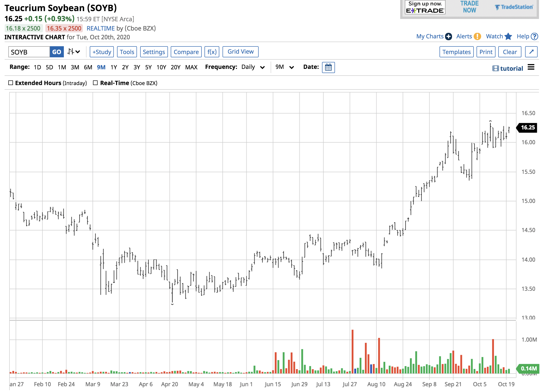Click the Compare button

click(x=186, y=52)
